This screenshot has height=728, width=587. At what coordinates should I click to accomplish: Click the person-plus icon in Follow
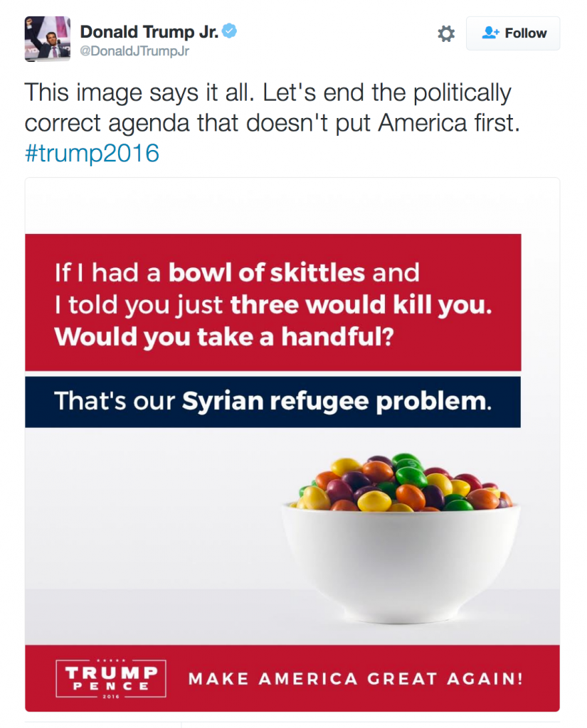(490, 33)
